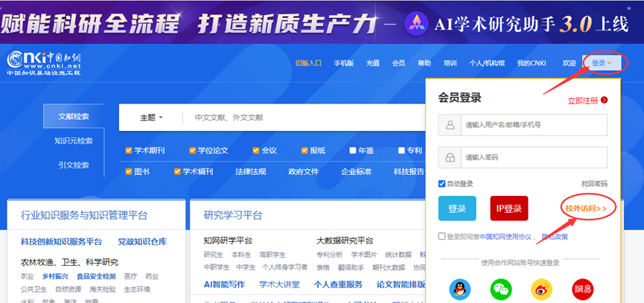Uncheck the 图书 checkbox
The height and width of the screenshot is (303, 644).
click(129, 172)
